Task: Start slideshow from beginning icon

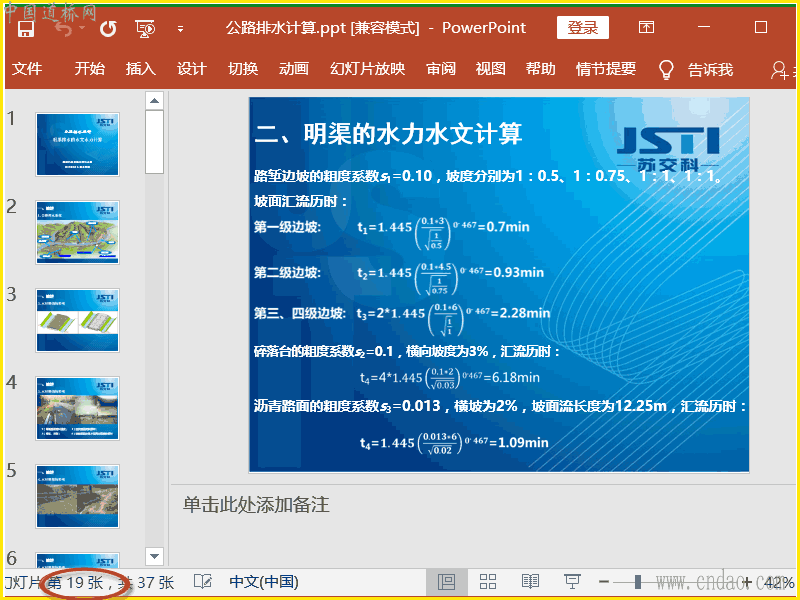Action: (145, 28)
